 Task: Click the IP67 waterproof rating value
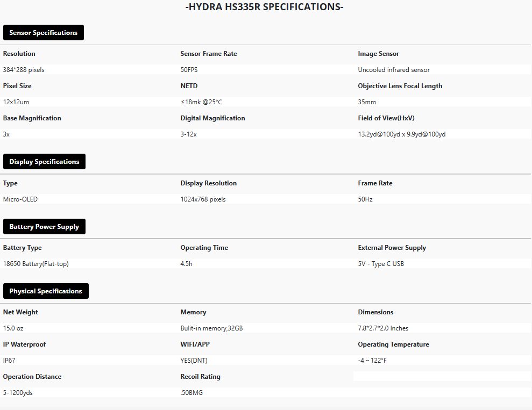(9, 361)
